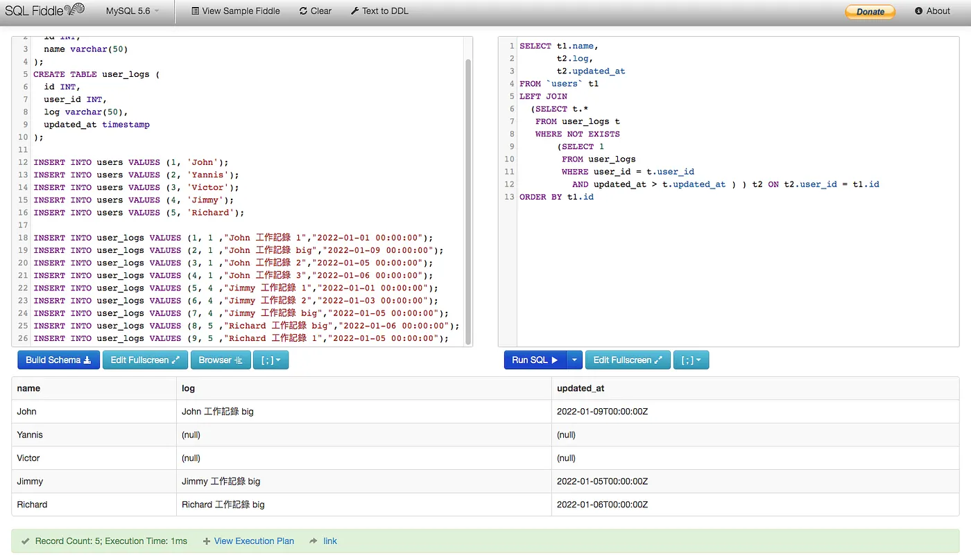Click the WHERE NOT EXISTS line
The height and width of the screenshot is (560, 971).
[x=578, y=134]
